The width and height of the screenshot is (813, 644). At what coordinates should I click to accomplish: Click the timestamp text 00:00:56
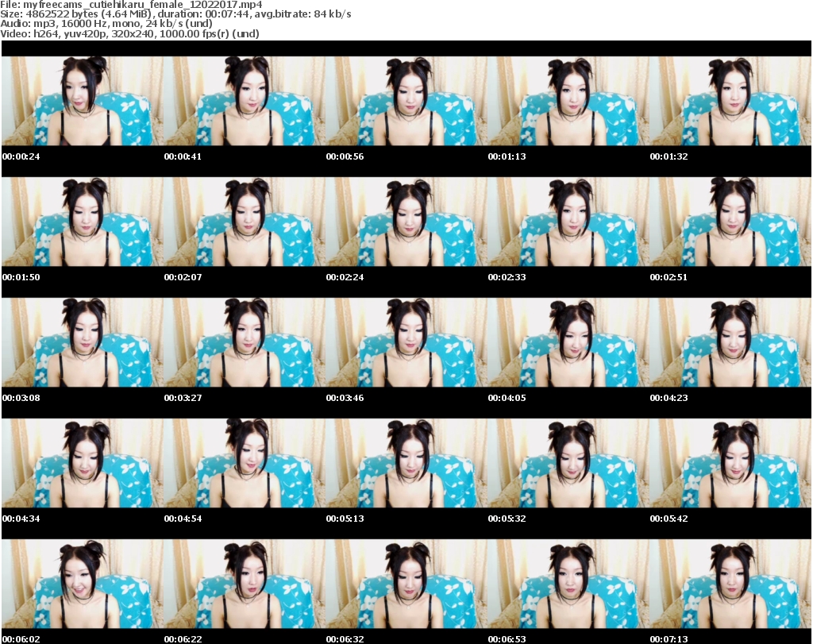345,156
